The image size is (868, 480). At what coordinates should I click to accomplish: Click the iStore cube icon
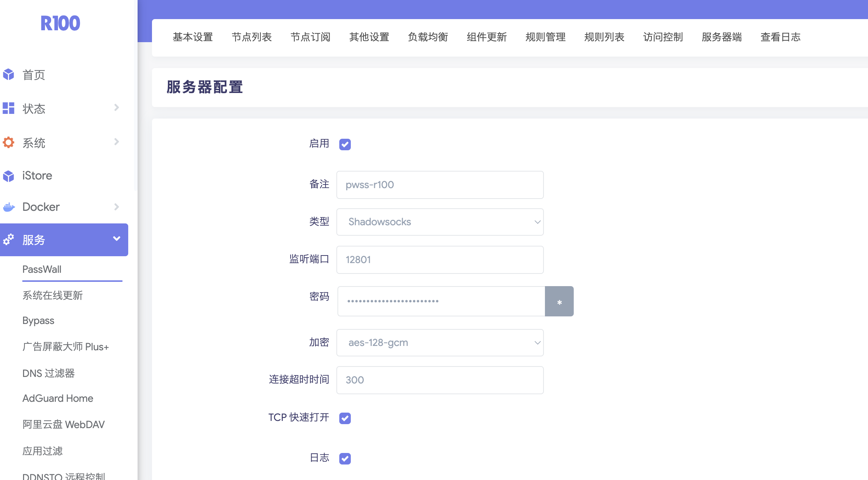pos(8,176)
